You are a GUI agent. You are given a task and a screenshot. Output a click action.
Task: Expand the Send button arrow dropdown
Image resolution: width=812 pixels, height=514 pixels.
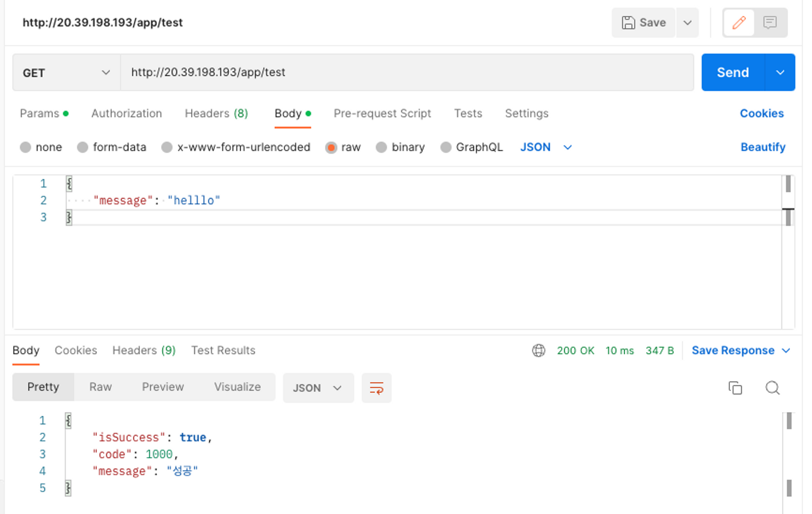[780, 73]
